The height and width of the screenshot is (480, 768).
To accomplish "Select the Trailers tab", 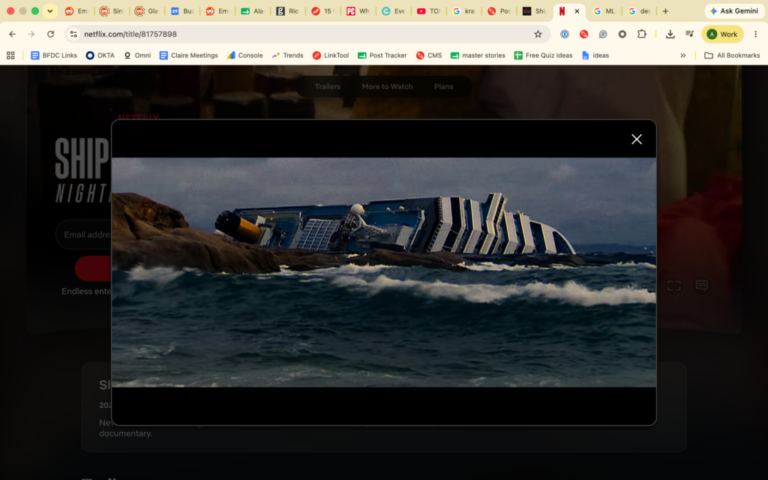I will [327, 87].
